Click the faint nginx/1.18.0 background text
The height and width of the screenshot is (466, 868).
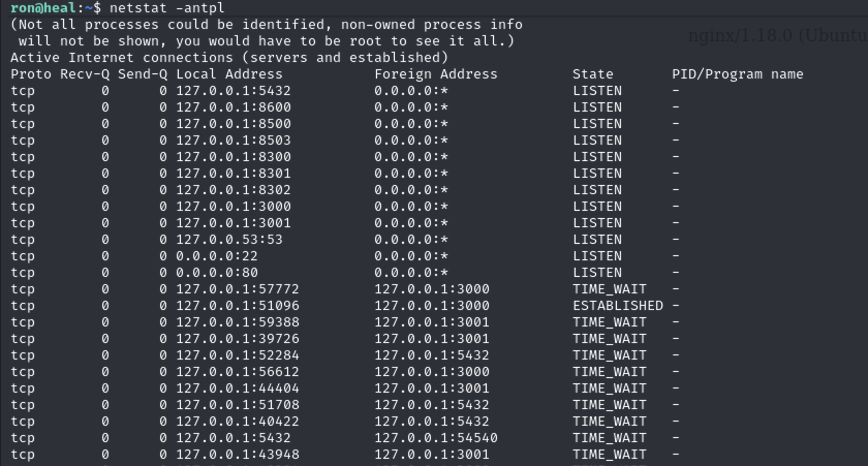(x=778, y=36)
